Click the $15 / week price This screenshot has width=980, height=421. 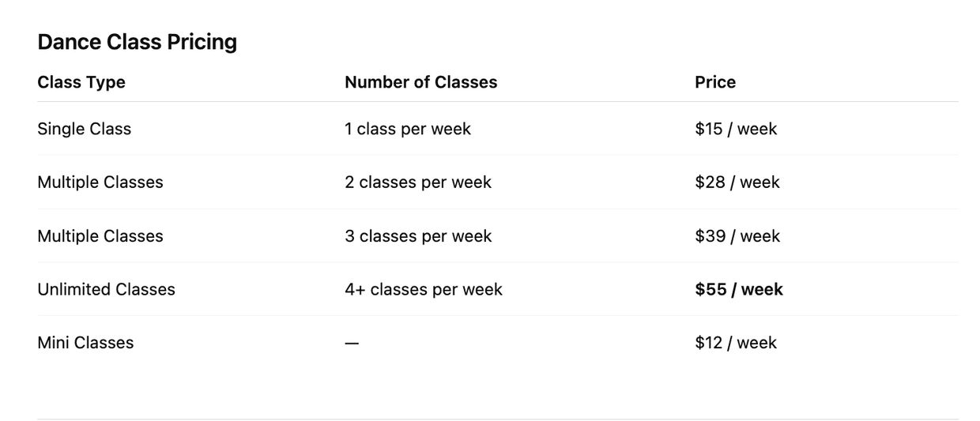pyautogui.click(x=736, y=129)
